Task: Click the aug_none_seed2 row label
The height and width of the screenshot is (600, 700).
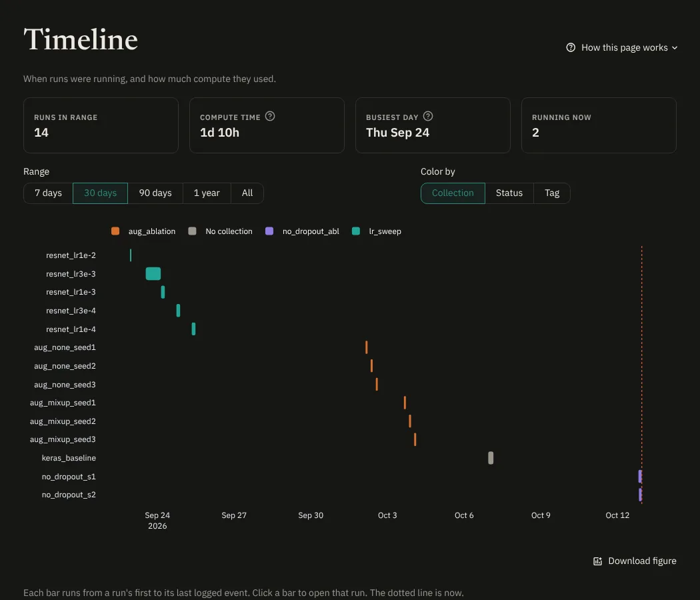Action: 65,366
